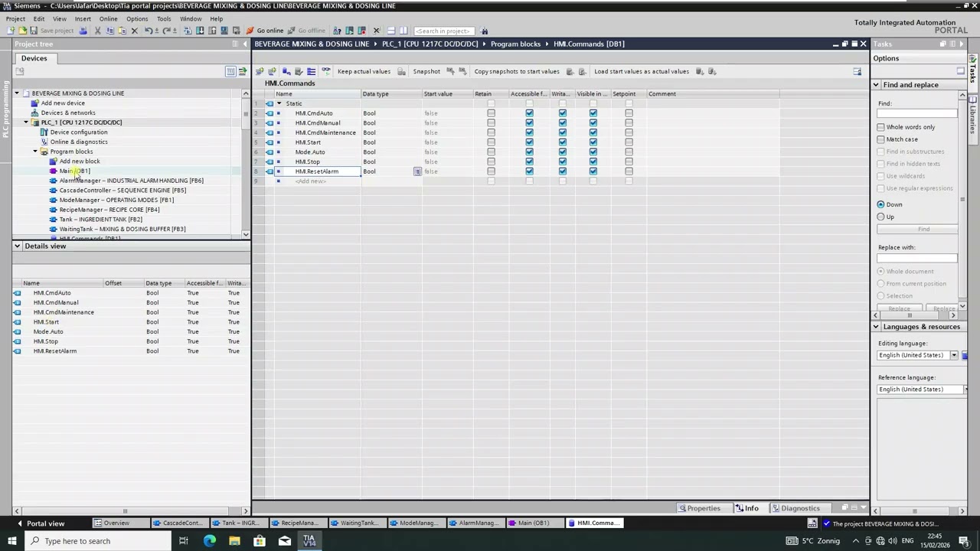
Task: Toggle the Retain checkbox for HMI.Stop
Action: pyautogui.click(x=491, y=161)
